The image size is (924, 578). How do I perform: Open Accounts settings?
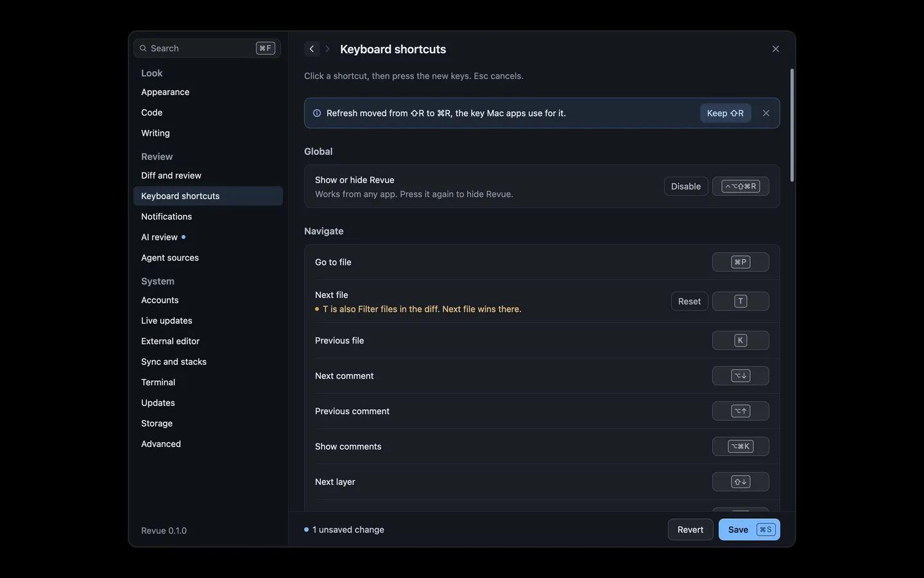208,300
